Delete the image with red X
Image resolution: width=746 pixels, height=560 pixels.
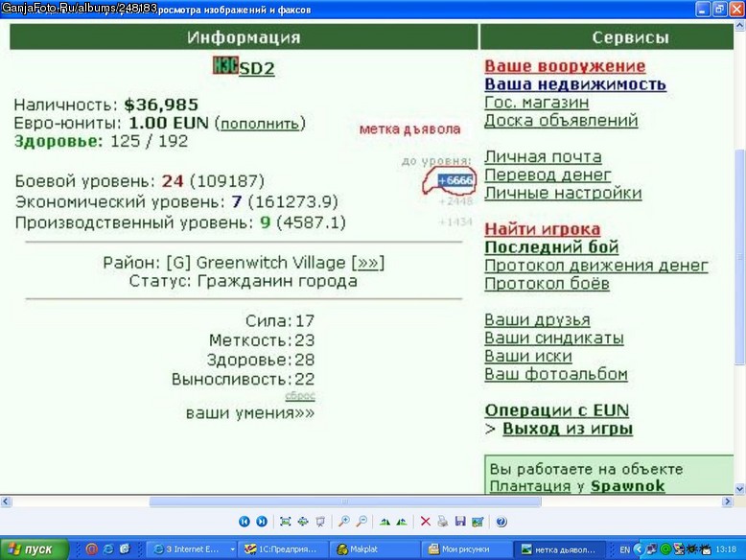pos(426,522)
